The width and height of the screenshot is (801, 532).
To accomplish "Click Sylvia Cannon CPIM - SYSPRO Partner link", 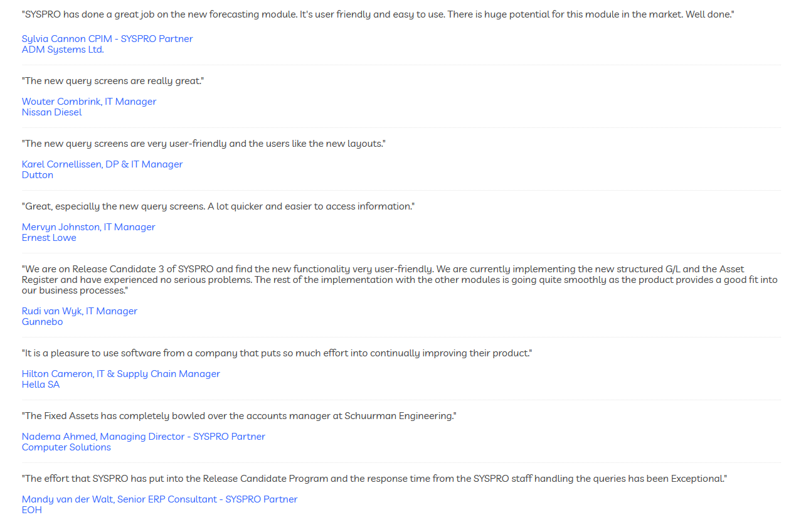I will [x=107, y=39].
